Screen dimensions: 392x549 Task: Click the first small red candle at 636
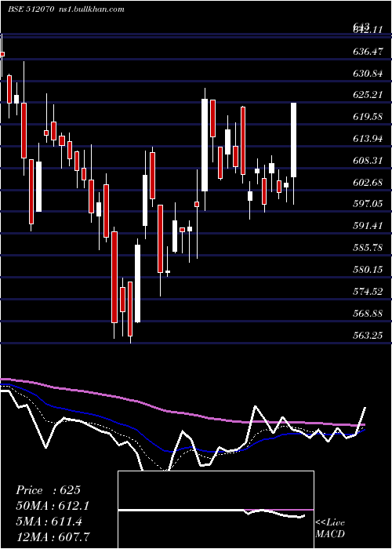(x=2, y=54)
